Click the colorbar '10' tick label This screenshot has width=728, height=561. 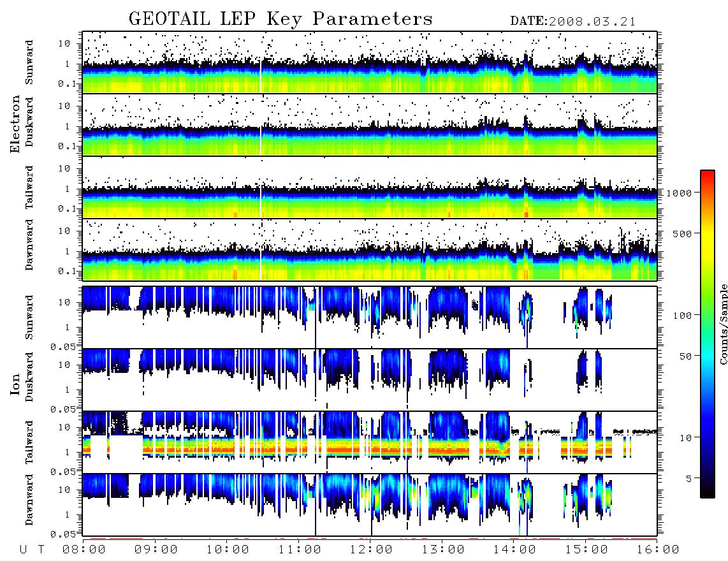click(686, 438)
